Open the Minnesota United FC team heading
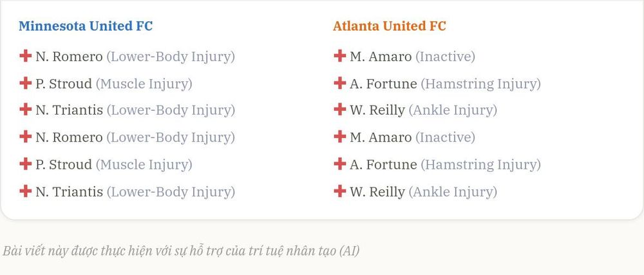 click(86, 26)
